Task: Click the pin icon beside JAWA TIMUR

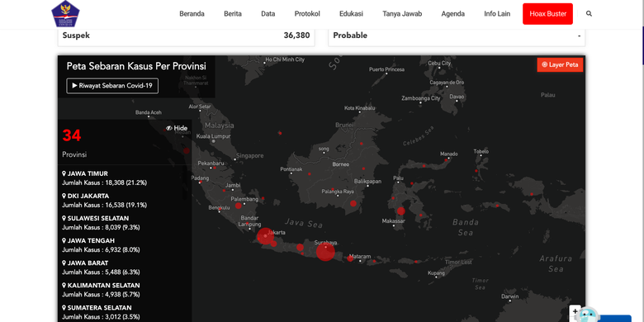Action: 64,173
